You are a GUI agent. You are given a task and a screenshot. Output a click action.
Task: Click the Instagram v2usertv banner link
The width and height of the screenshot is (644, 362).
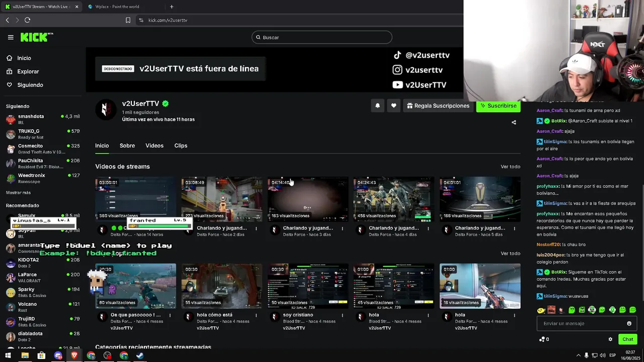coord(418,70)
